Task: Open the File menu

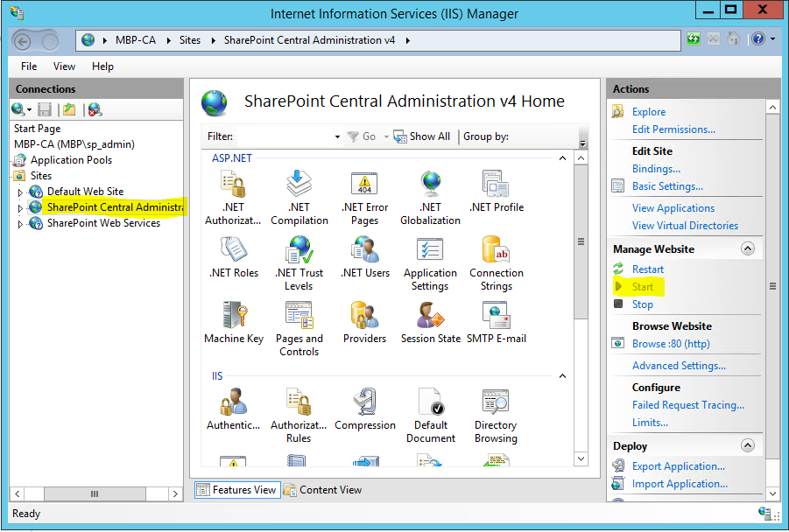Action: [x=29, y=66]
